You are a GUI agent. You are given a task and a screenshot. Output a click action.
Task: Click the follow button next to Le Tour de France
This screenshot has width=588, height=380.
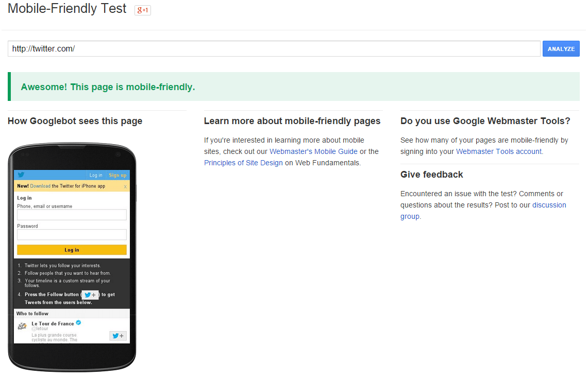pyautogui.click(x=117, y=336)
